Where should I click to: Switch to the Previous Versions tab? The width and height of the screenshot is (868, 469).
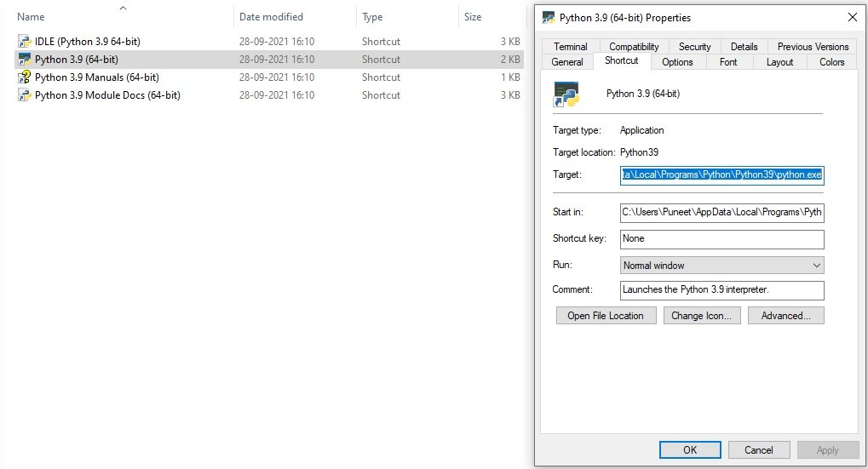pos(813,47)
